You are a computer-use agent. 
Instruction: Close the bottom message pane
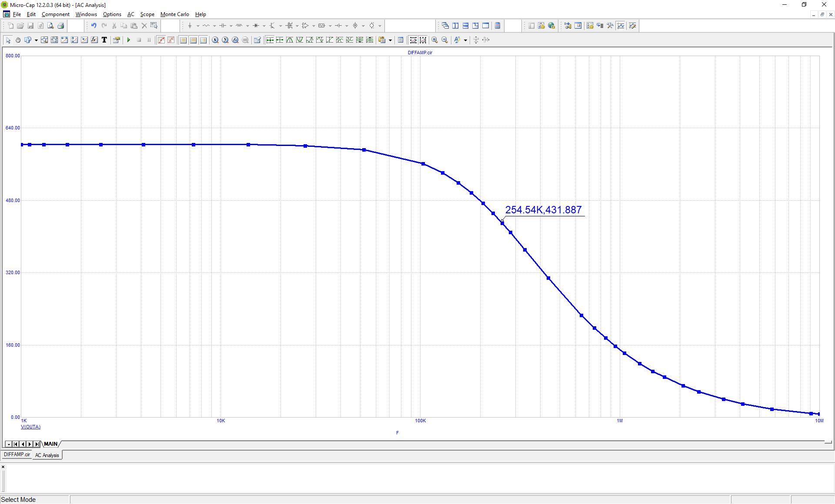3,467
